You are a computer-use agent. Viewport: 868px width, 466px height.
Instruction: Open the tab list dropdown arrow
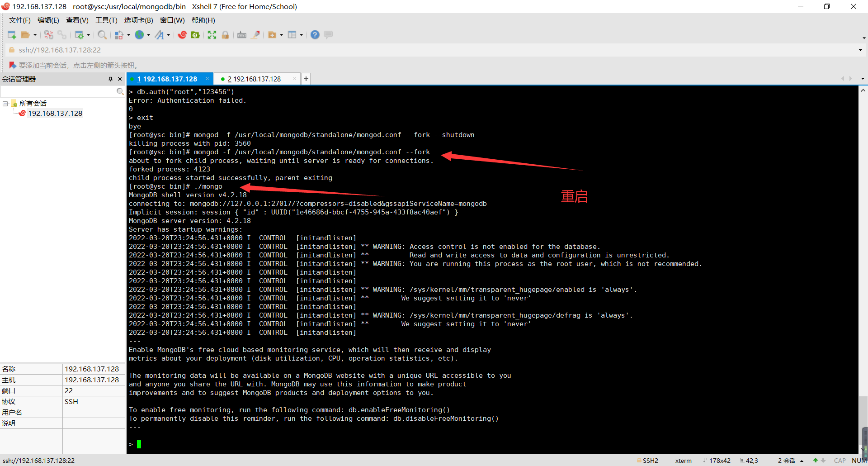pos(863,79)
